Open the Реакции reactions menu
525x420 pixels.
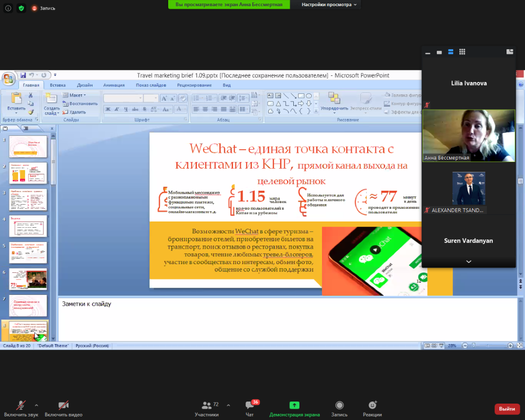pyautogui.click(x=372, y=406)
